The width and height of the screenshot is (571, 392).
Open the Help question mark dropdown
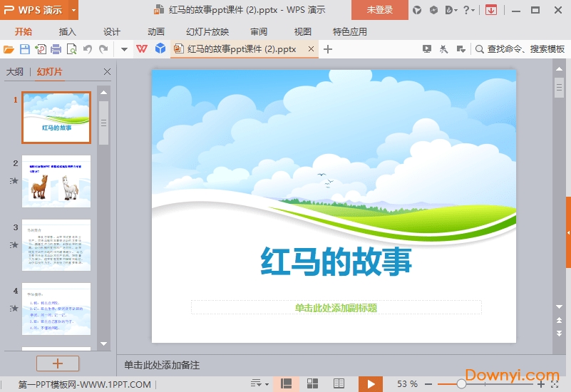point(468,10)
